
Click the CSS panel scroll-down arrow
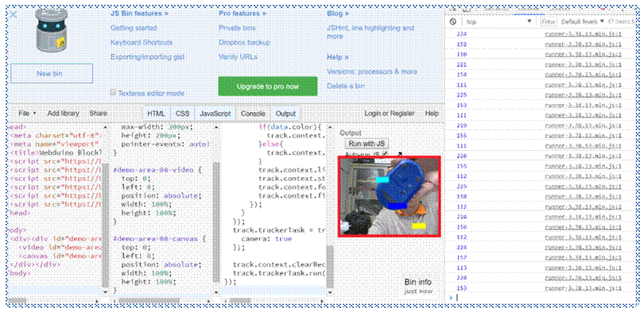pyautogui.click(x=216, y=291)
